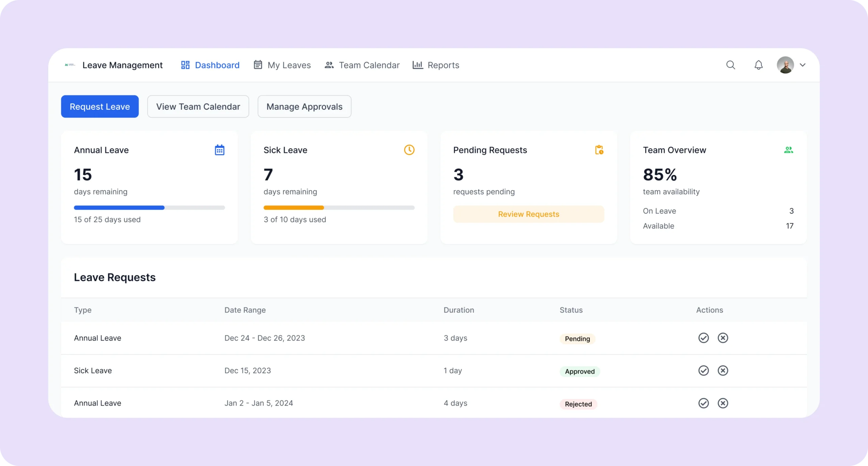Expand the user profile dropdown chevron
868x466 pixels.
coord(803,65)
